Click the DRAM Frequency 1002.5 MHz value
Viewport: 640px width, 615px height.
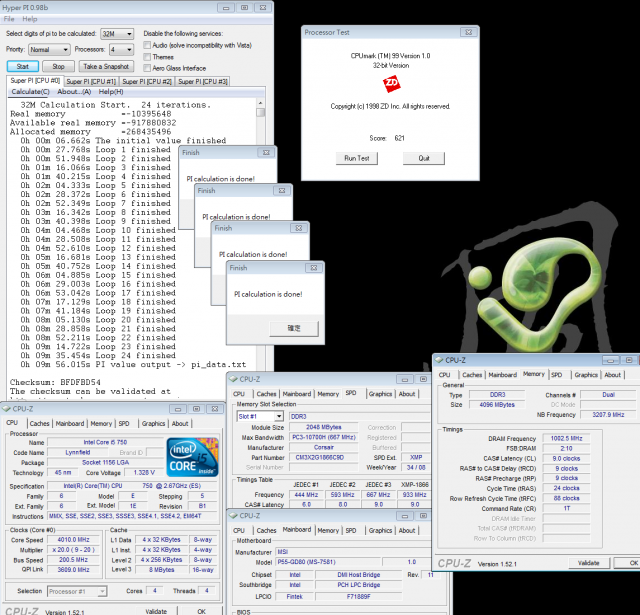[567, 438]
